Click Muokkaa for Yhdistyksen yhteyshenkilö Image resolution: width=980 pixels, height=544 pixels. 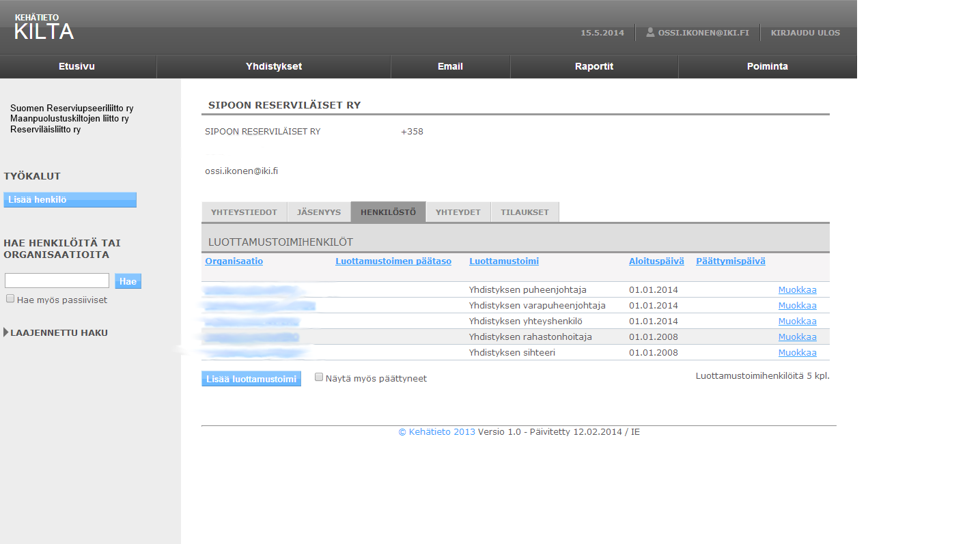point(797,321)
